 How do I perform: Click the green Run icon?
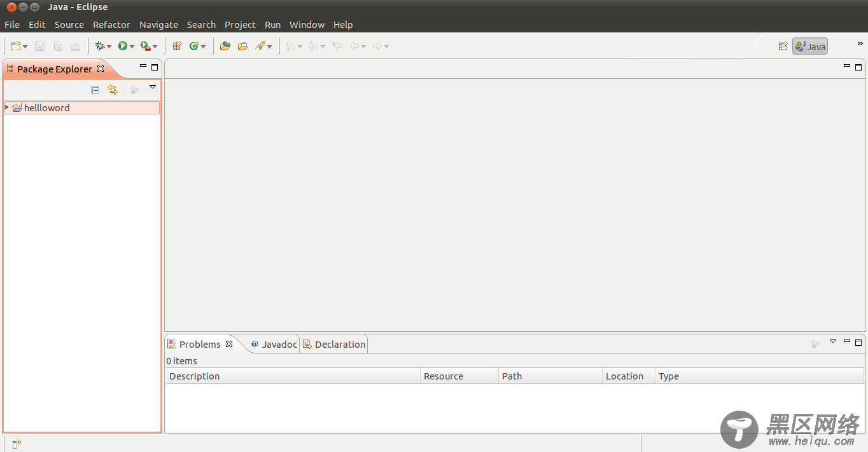(122, 46)
